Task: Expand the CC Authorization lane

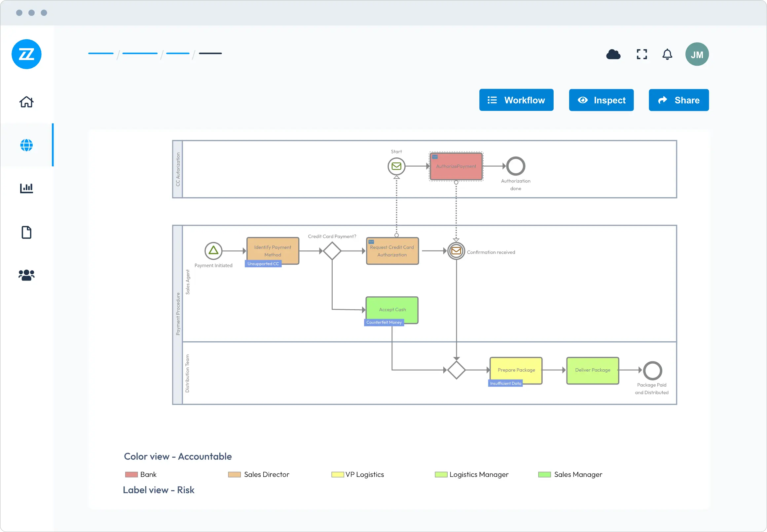Action: [x=178, y=169]
